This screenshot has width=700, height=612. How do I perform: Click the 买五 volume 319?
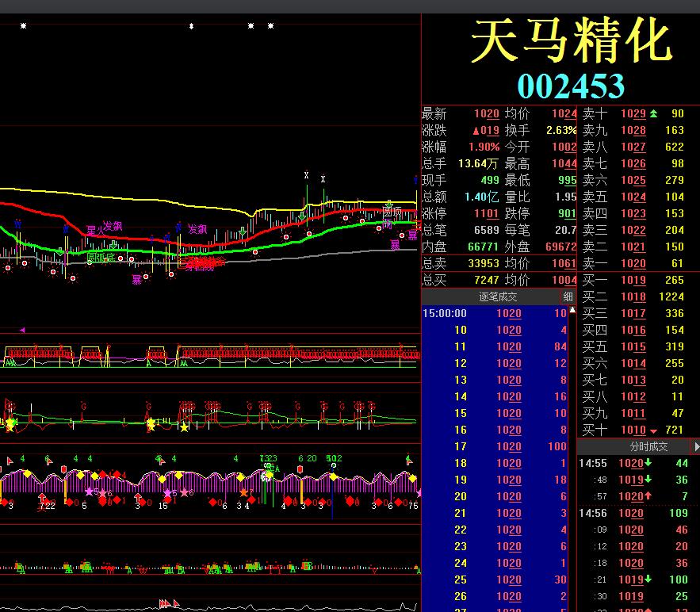[674, 347]
